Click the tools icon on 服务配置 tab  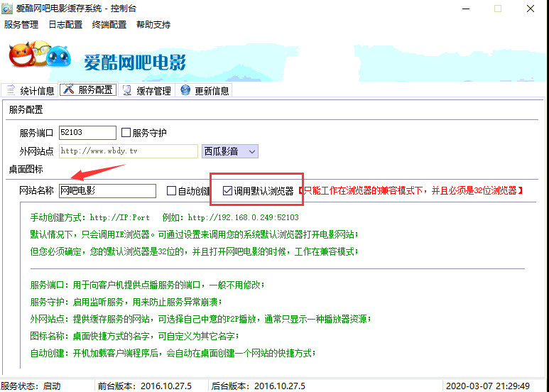69,89
